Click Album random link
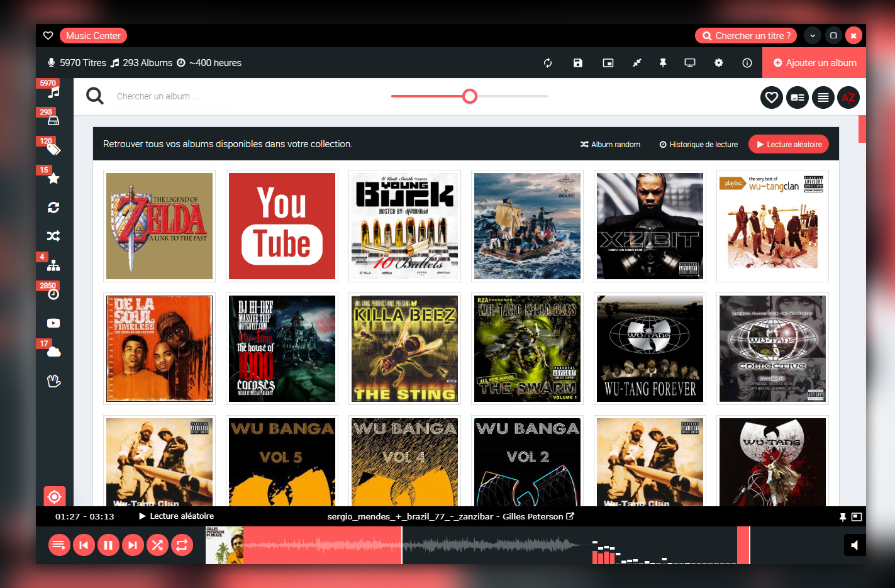Image resolution: width=895 pixels, height=588 pixels. [610, 145]
